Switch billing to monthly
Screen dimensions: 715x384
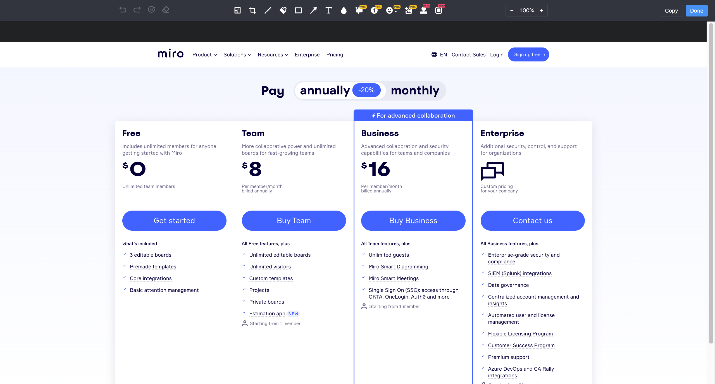coord(415,90)
